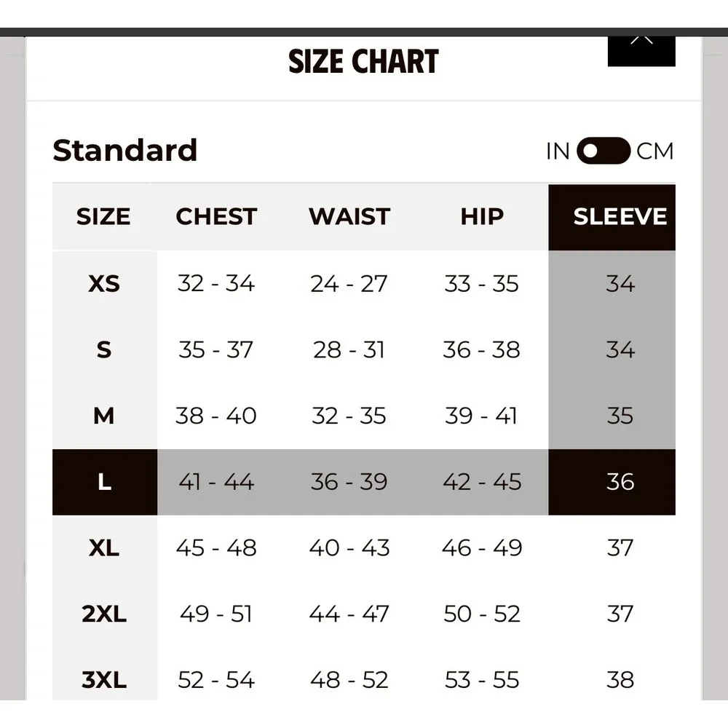The height and width of the screenshot is (728, 728).
Task: Close the size chart popup
Action: (641, 48)
